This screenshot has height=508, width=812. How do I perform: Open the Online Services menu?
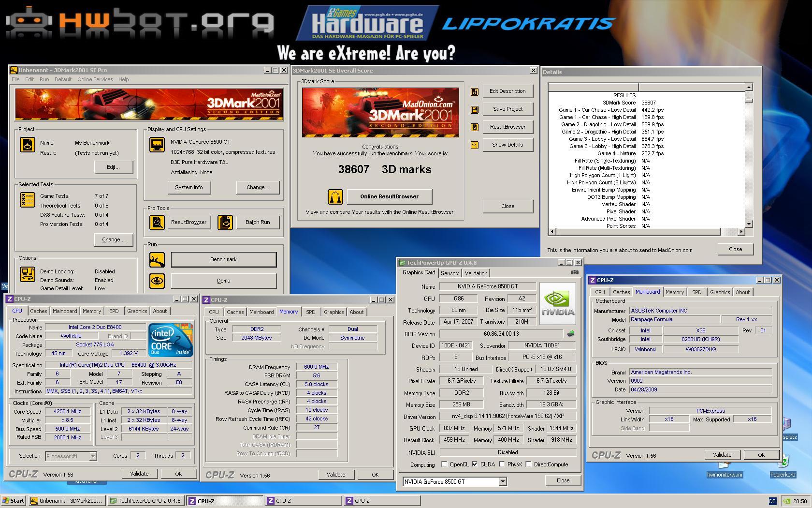pyautogui.click(x=95, y=79)
